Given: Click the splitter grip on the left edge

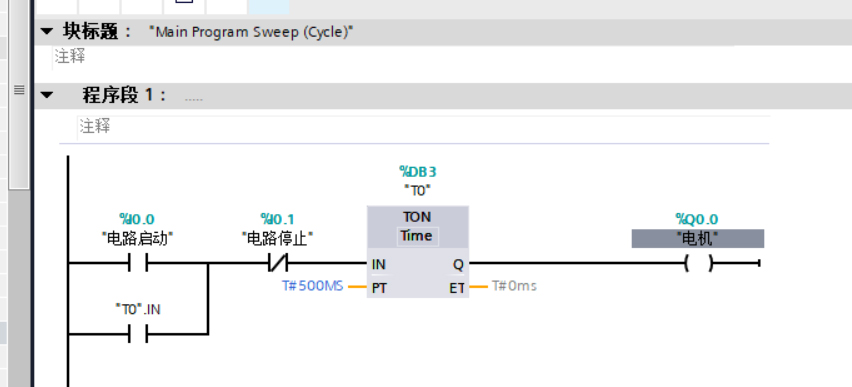Looking at the screenshot, I should coord(19,90).
